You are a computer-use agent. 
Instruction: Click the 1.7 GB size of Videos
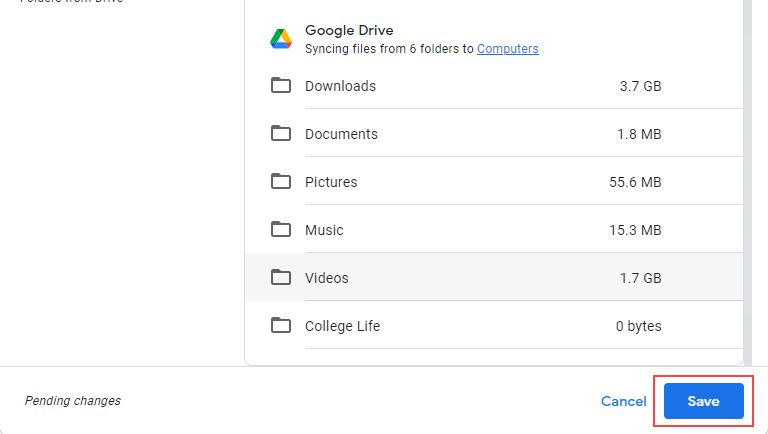640,278
